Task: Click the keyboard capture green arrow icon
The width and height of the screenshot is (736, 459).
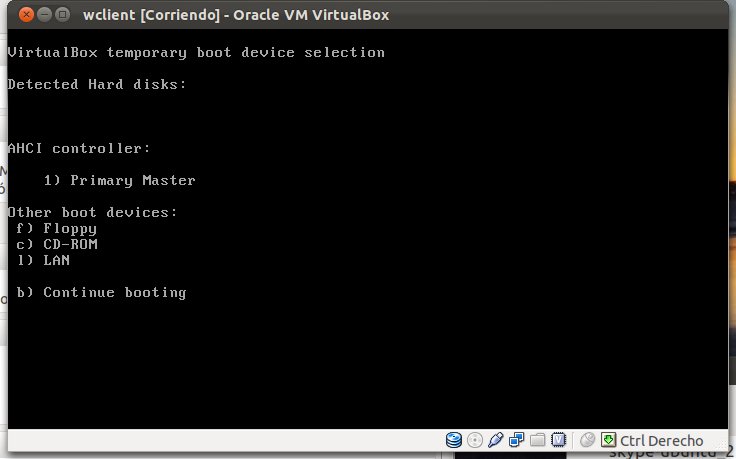Action: [608, 440]
